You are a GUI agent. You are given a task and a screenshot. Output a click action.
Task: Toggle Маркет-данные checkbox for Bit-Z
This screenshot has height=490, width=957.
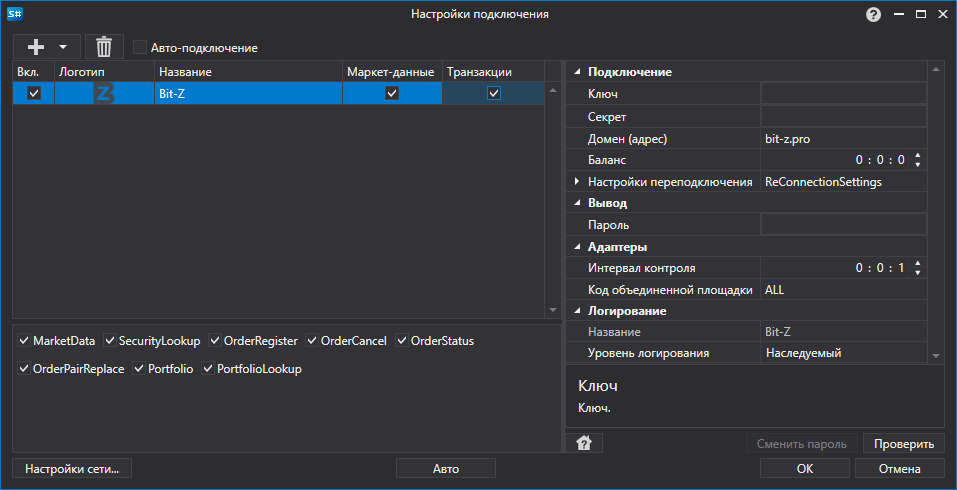pyautogui.click(x=392, y=93)
